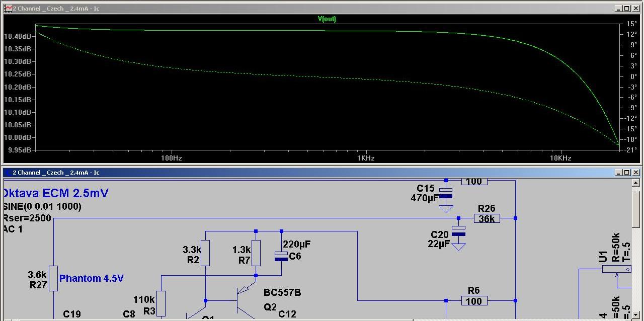
Task: Click the 1.3k resistor value
Action: (x=241, y=249)
